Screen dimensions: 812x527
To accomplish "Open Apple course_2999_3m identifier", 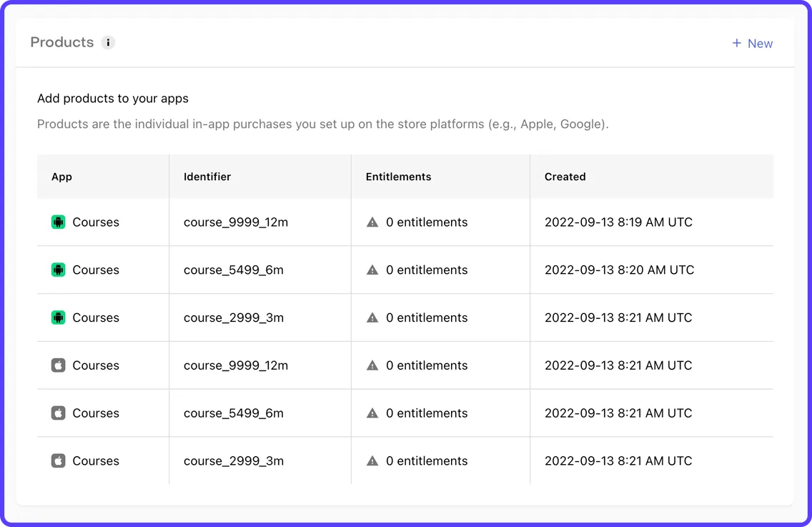I will pos(234,460).
